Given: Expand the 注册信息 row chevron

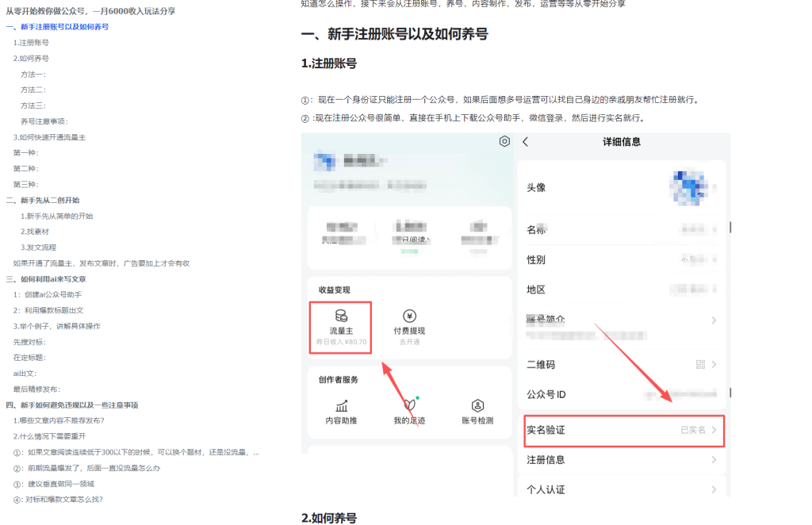Looking at the screenshot, I should point(714,460).
